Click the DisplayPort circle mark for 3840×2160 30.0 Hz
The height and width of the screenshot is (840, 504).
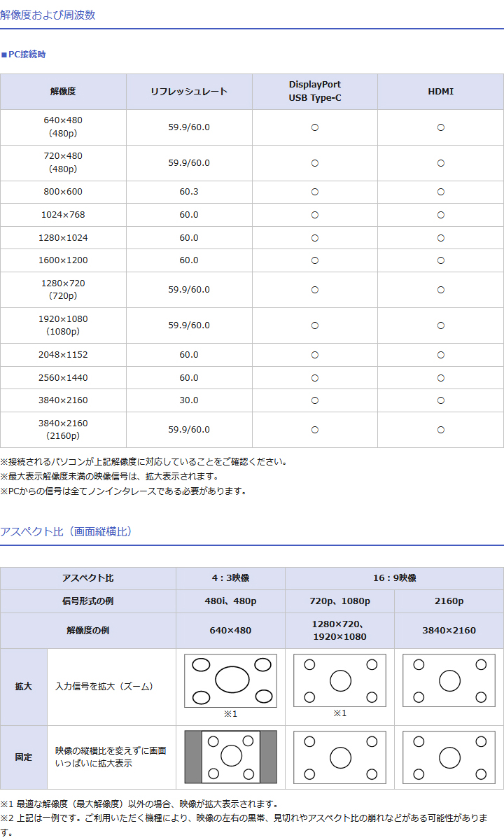point(315,400)
